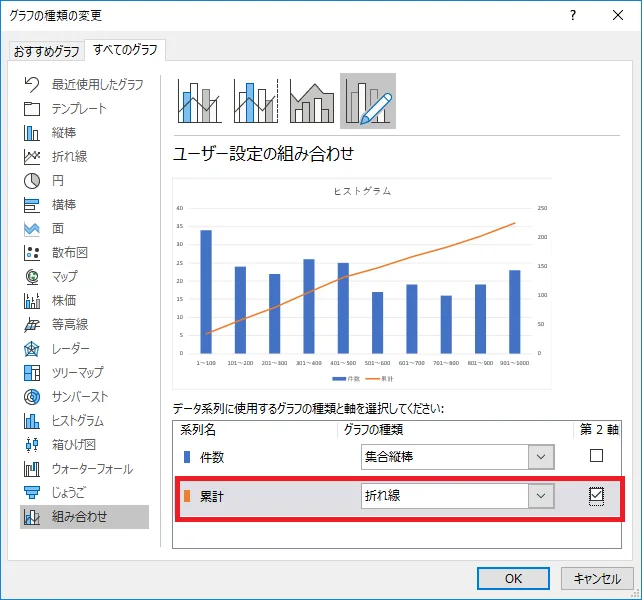Screen dimensions: 642x600
Task: Click the キャンセル button
Action: [598, 577]
